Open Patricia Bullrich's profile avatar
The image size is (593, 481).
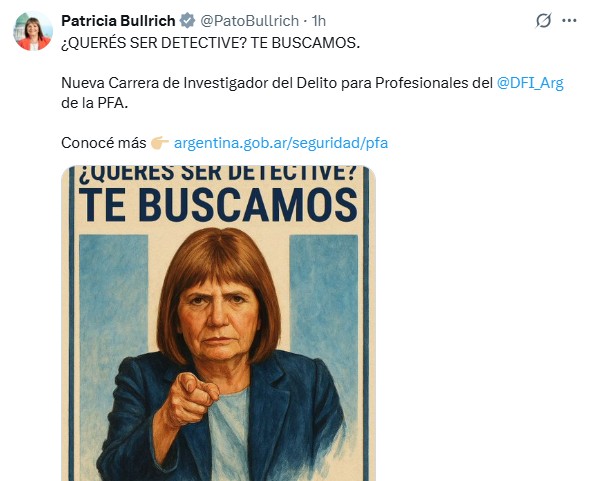pos(33,31)
